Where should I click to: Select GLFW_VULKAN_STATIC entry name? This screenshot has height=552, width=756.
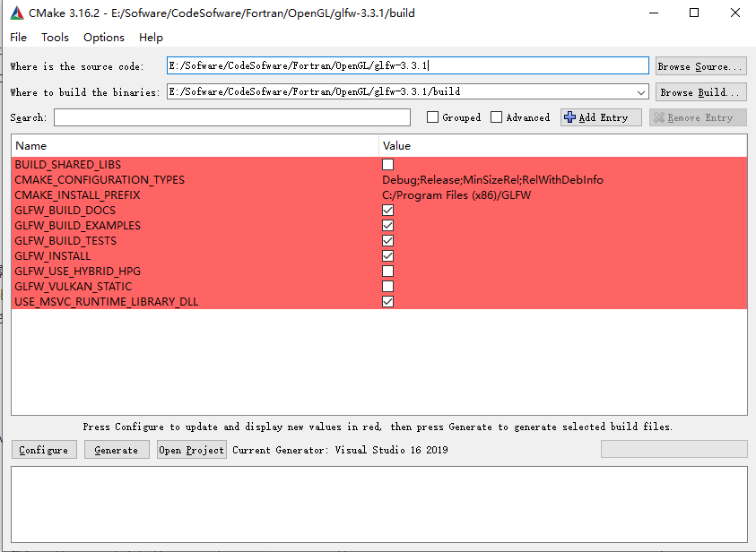coord(74,286)
